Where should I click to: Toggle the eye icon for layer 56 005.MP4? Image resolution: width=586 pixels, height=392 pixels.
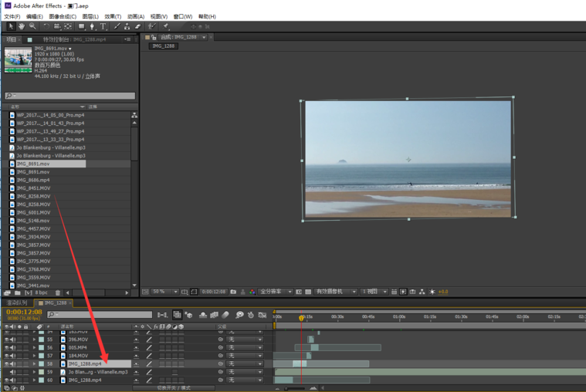tap(6, 347)
